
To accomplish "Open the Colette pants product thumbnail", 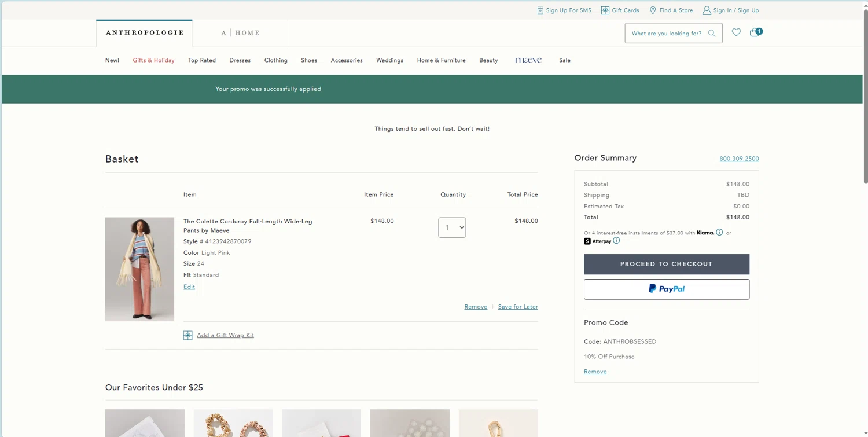I will tap(139, 269).
